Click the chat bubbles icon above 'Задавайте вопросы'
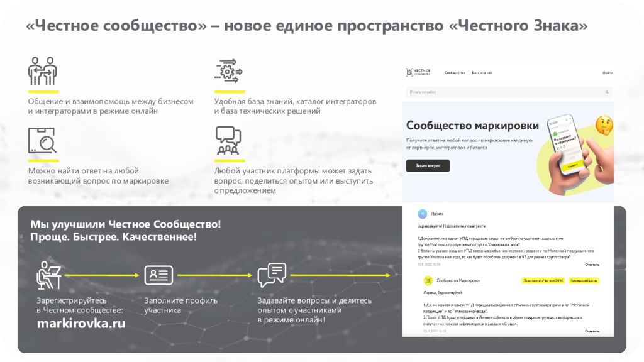The width and height of the screenshot is (644, 362). [272, 275]
